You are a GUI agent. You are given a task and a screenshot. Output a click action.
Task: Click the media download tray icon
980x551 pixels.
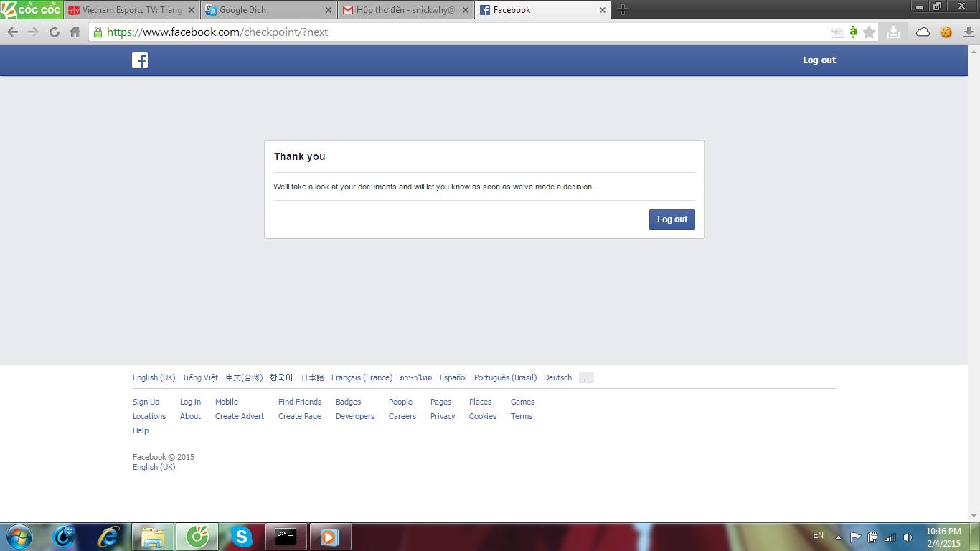(x=893, y=32)
